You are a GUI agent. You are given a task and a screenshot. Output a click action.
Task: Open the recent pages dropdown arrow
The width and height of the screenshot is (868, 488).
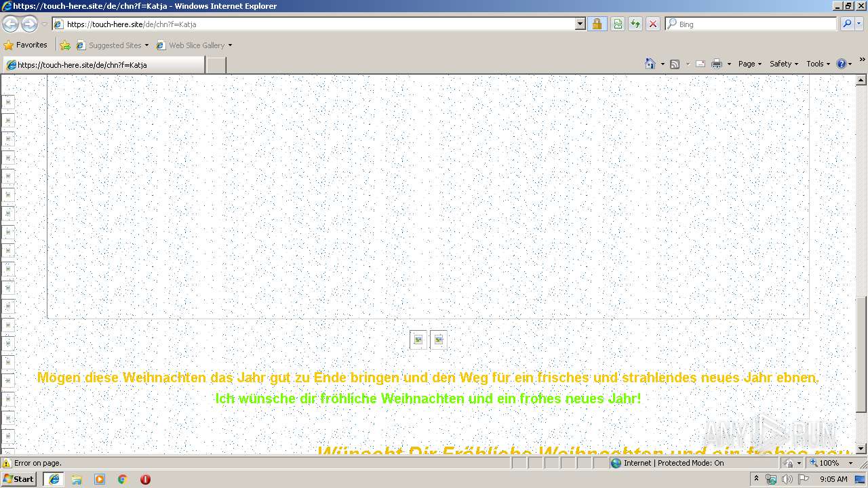tap(44, 24)
